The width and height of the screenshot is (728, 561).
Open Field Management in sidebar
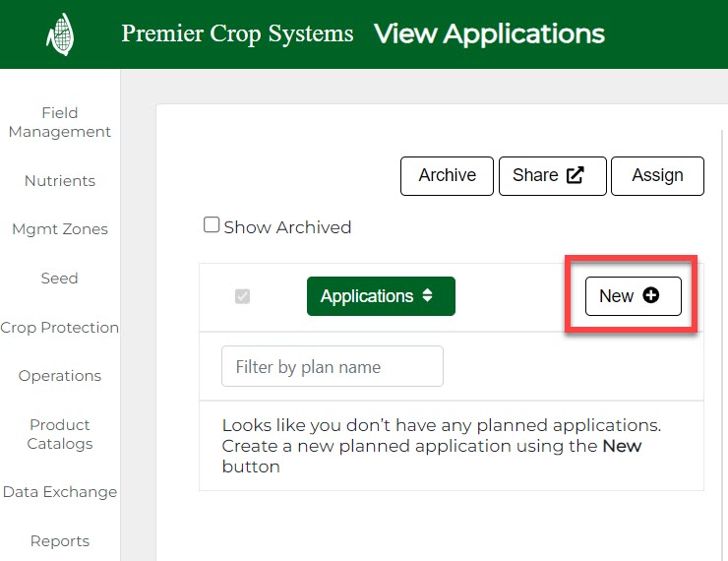pos(59,122)
